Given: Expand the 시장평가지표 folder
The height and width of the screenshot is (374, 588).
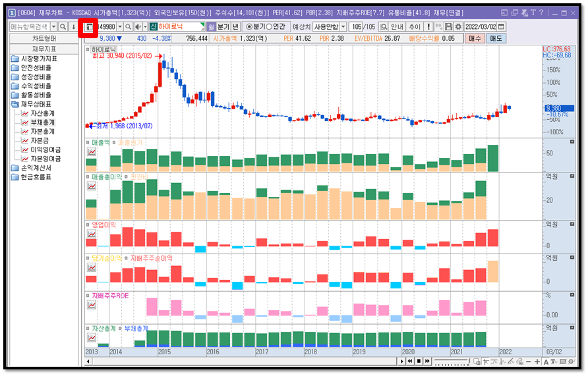Looking at the screenshot, I should [x=34, y=59].
